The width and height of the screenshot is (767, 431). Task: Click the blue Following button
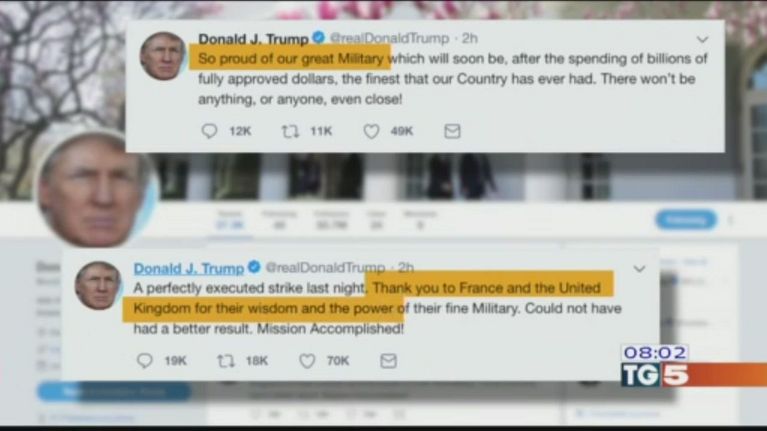(686, 220)
